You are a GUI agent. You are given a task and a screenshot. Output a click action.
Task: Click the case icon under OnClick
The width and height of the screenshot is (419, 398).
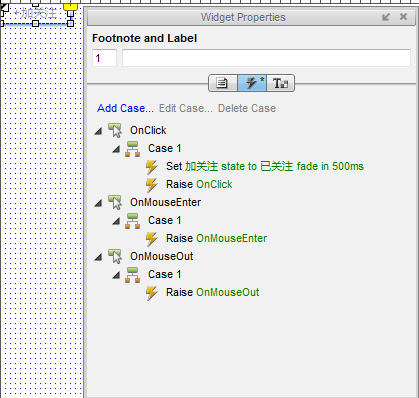click(132, 149)
